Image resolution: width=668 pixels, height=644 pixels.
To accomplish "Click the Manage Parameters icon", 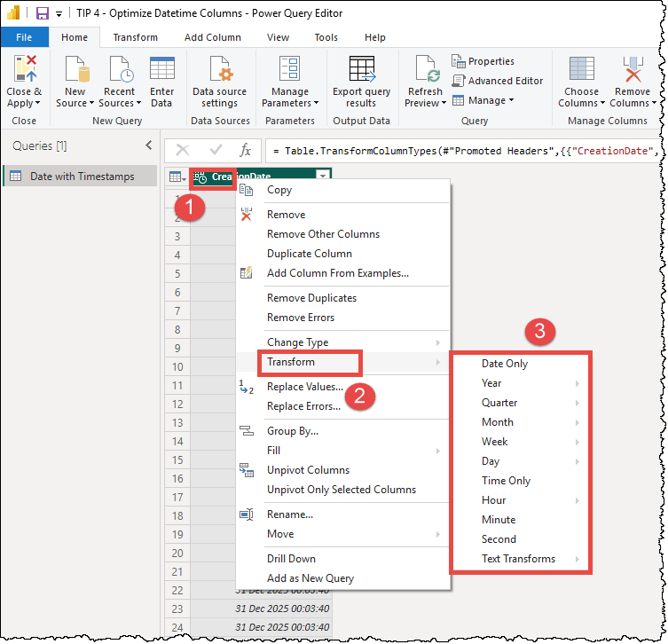I will coord(289,70).
